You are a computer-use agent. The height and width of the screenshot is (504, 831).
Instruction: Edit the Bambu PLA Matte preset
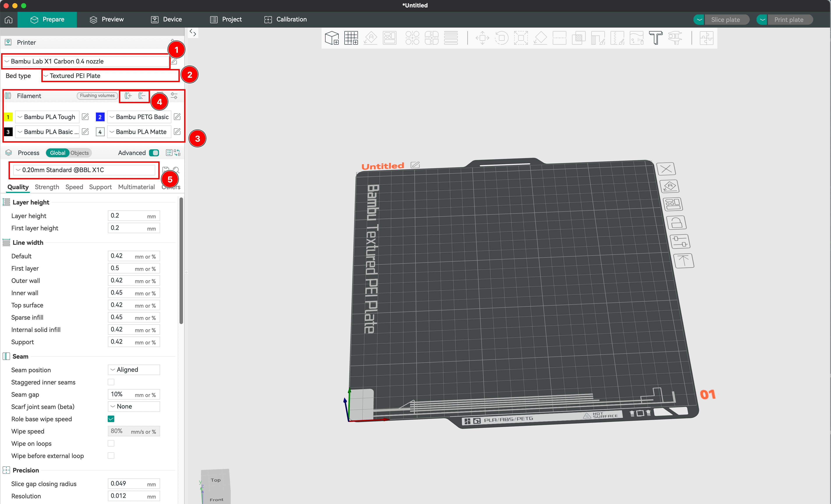pyautogui.click(x=177, y=132)
